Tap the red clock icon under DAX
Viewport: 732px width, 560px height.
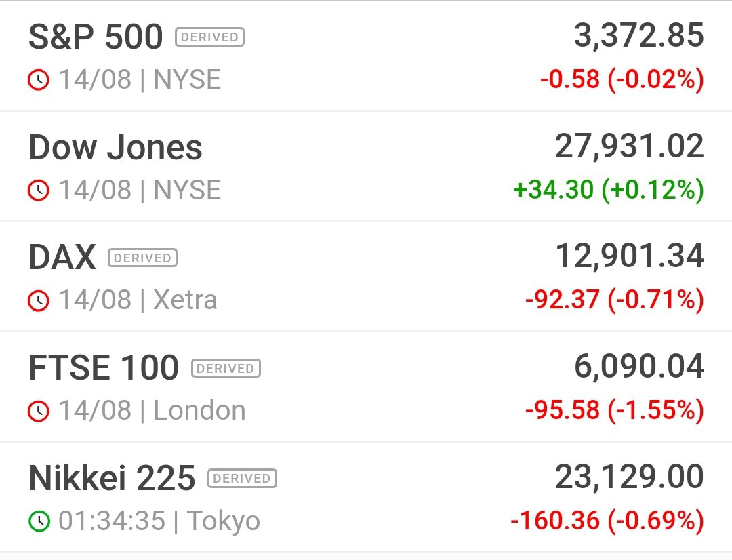pyautogui.click(x=38, y=300)
